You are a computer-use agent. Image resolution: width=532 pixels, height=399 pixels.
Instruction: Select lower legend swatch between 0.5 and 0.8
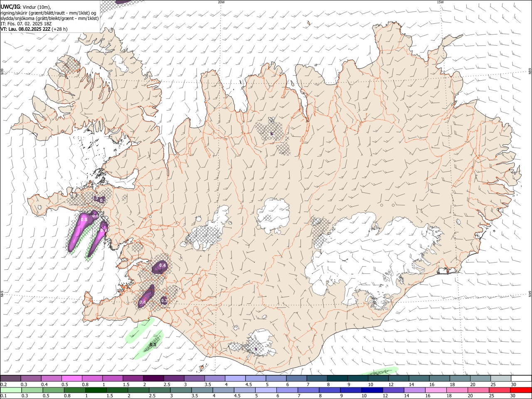click(53, 390)
